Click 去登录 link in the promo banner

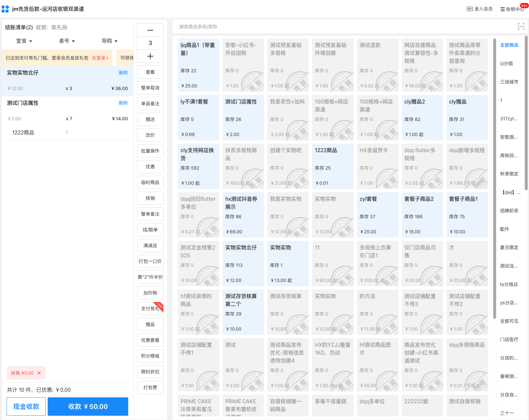pyautogui.click(x=100, y=58)
